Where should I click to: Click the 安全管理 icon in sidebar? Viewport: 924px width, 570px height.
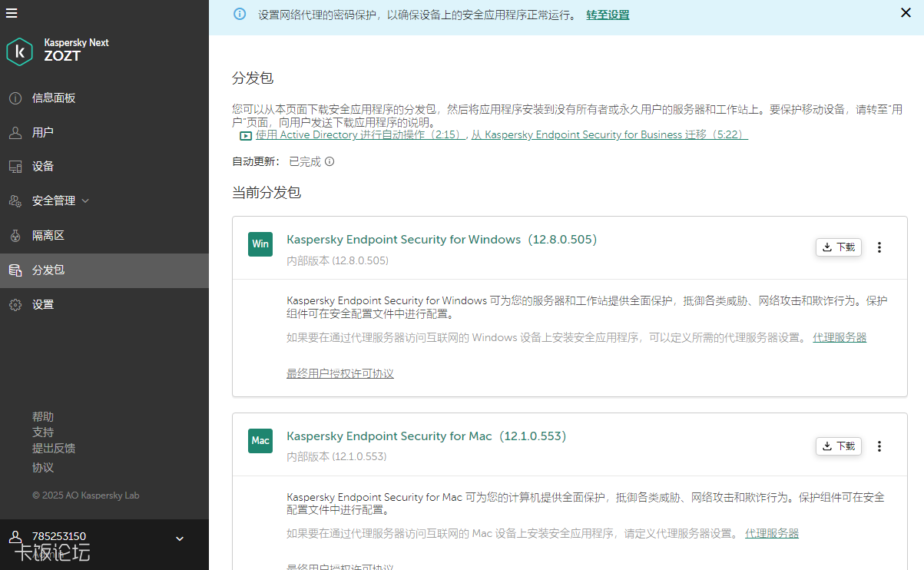[15, 201]
